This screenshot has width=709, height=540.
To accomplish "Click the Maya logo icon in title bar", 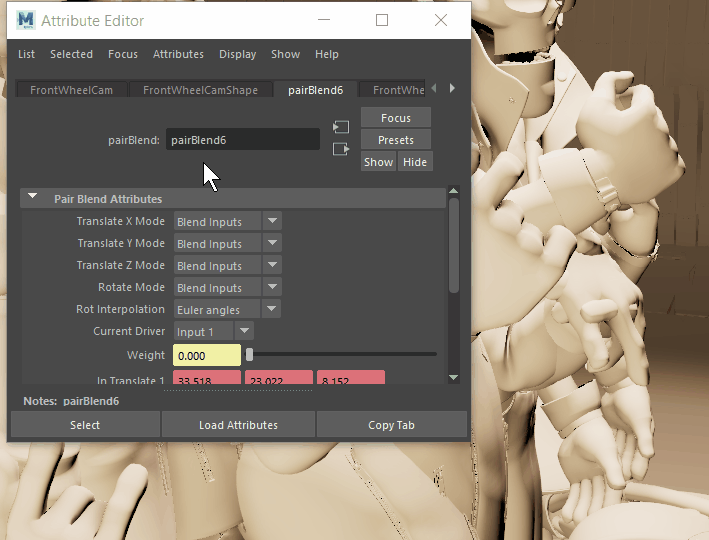I will point(25,20).
